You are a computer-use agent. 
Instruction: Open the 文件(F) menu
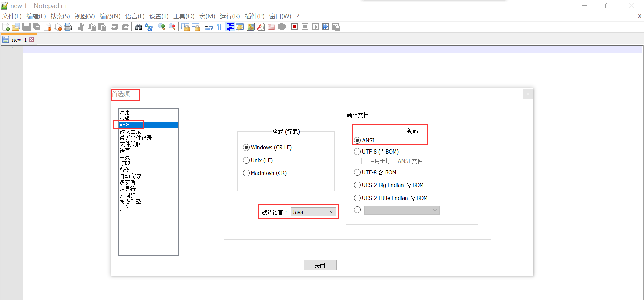click(12, 16)
